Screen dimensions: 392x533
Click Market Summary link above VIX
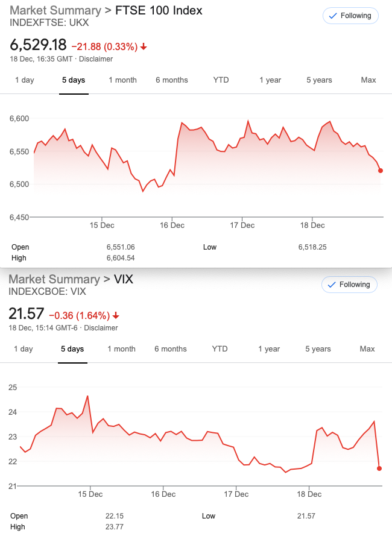point(54,279)
